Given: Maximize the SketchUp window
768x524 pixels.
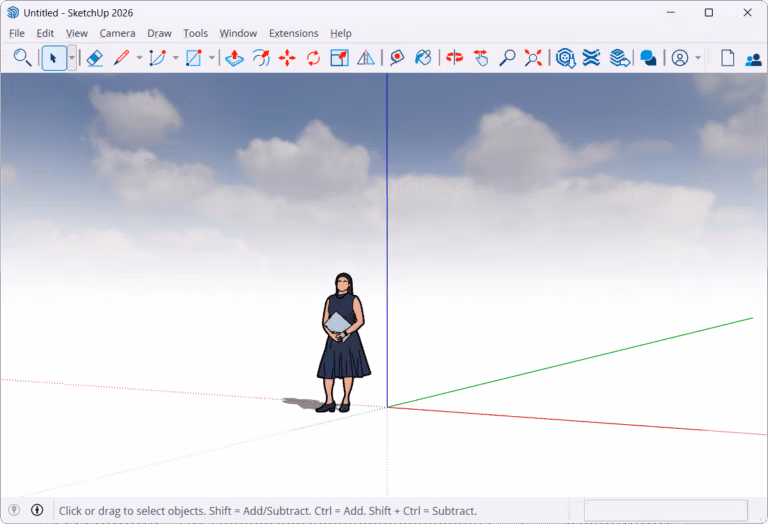Looking at the screenshot, I should pos(709,12).
